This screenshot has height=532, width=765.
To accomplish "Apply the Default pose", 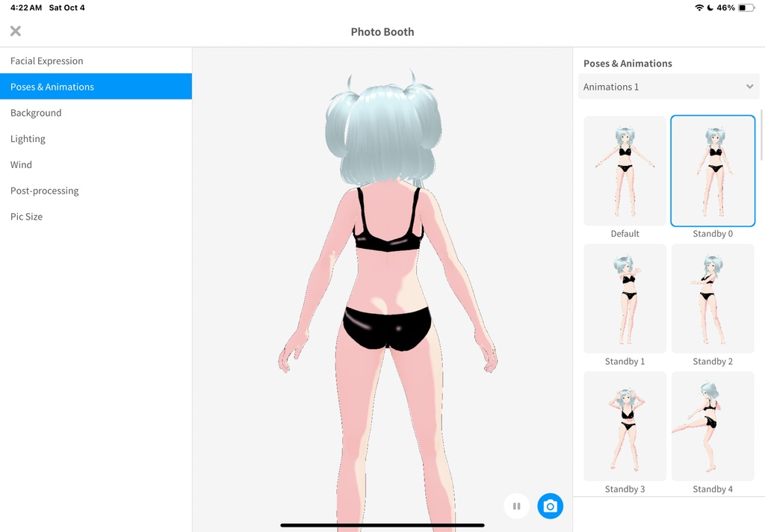I will tap(625, 170).
